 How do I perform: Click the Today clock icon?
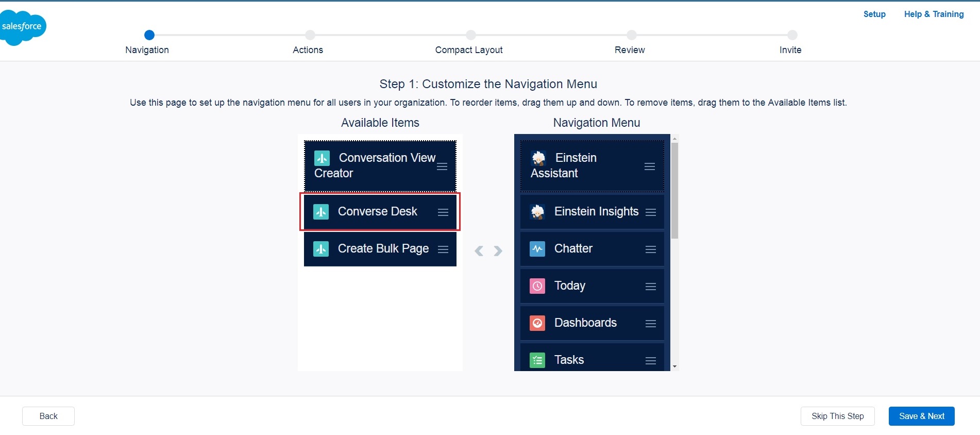tap(537, 286)
